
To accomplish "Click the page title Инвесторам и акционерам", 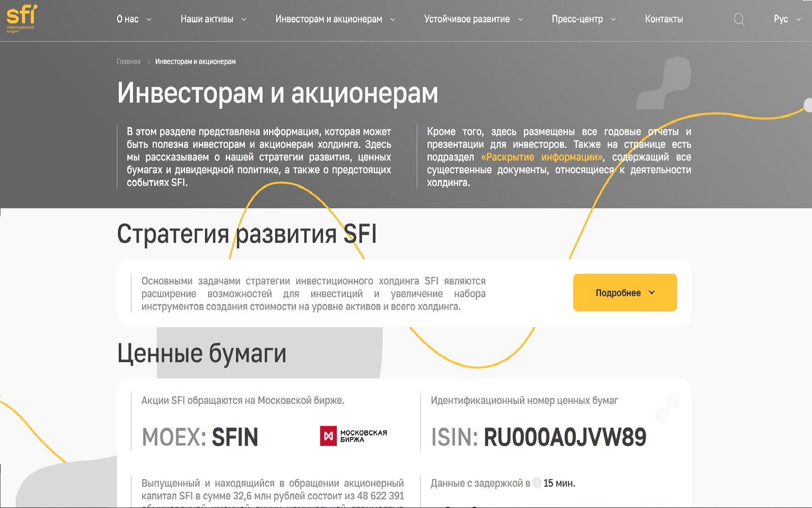I will (x=278, y=93).
